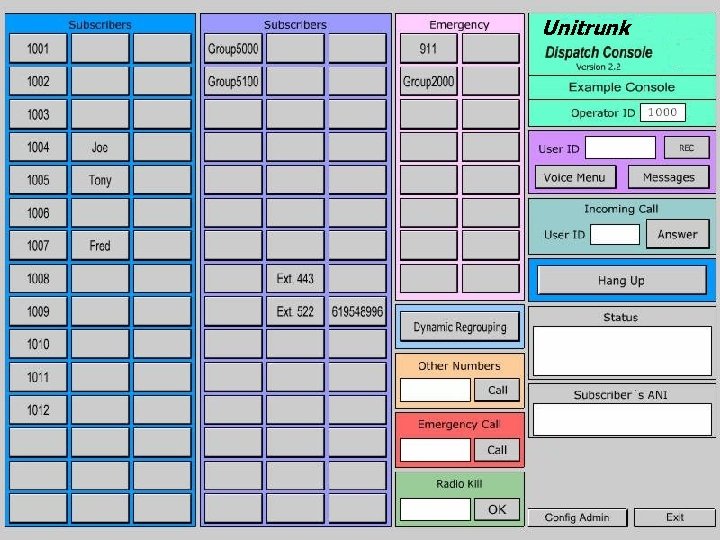
Task: Click Group2000 emergency button
Action: click(428, 81)
